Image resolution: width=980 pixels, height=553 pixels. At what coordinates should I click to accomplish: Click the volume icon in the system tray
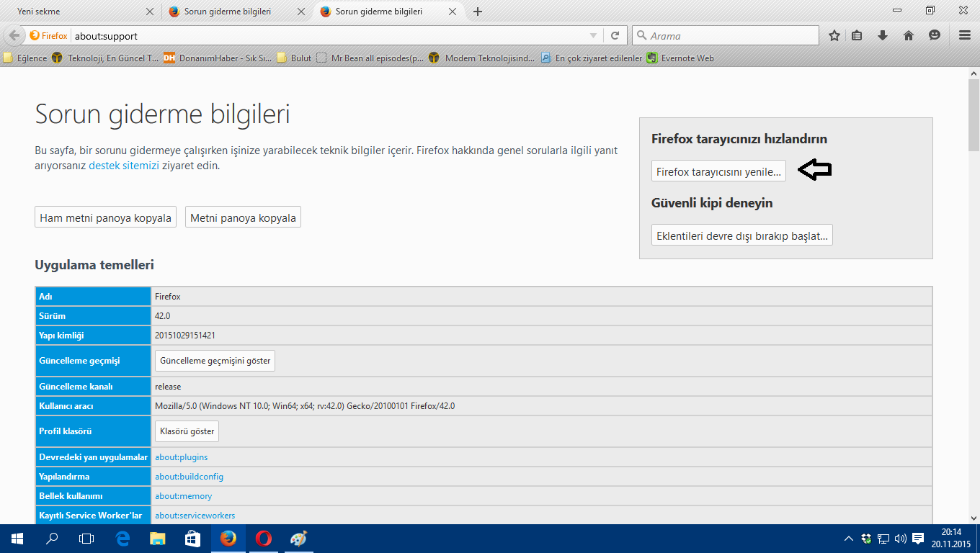pos(900,539)
